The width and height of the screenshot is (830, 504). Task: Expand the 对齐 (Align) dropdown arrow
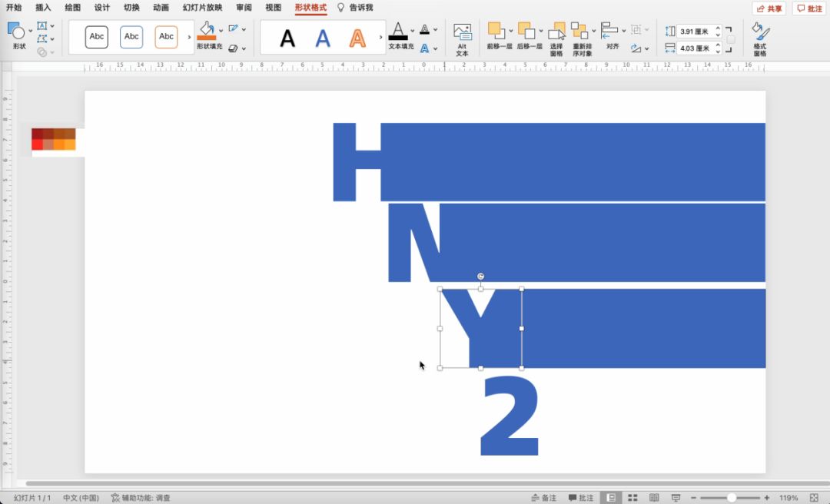(623, 31)
